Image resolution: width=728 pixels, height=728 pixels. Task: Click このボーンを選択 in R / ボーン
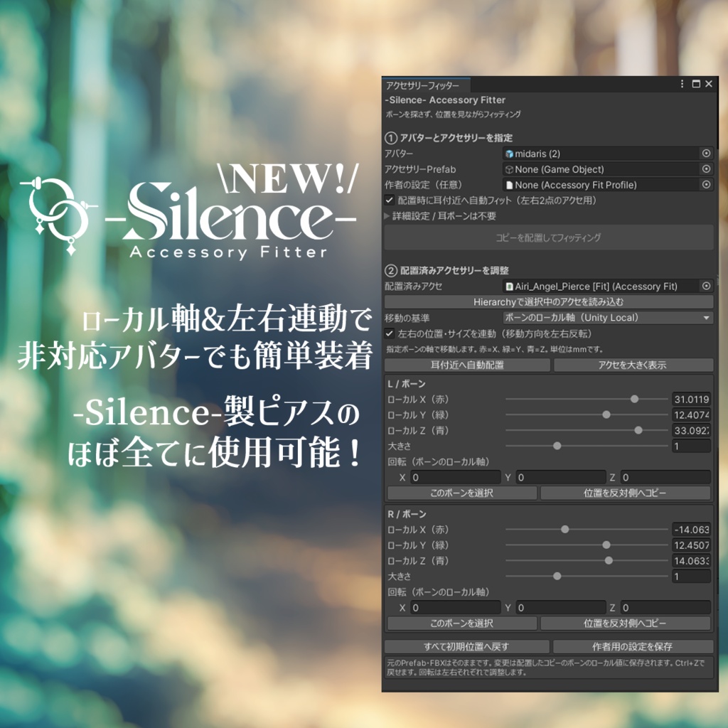pos(462,623)
